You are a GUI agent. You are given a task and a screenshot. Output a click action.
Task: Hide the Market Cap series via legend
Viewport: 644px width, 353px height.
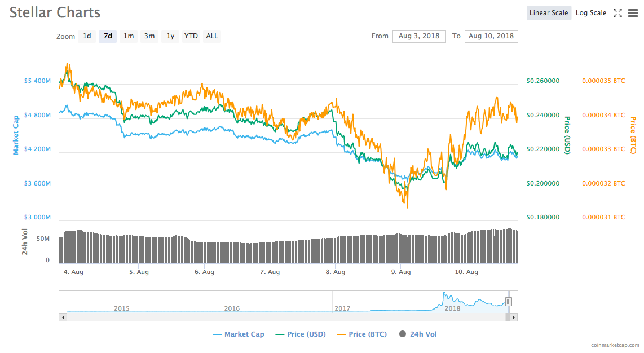click(239, 334)
